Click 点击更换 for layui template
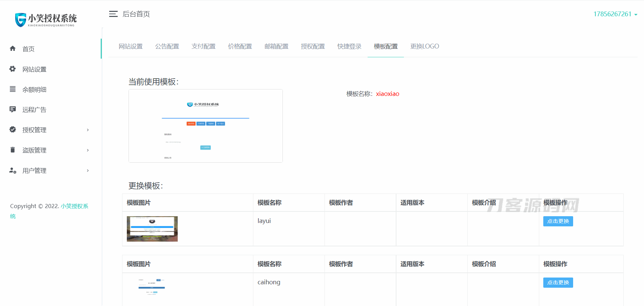644x306 pixels. [558, 221]
